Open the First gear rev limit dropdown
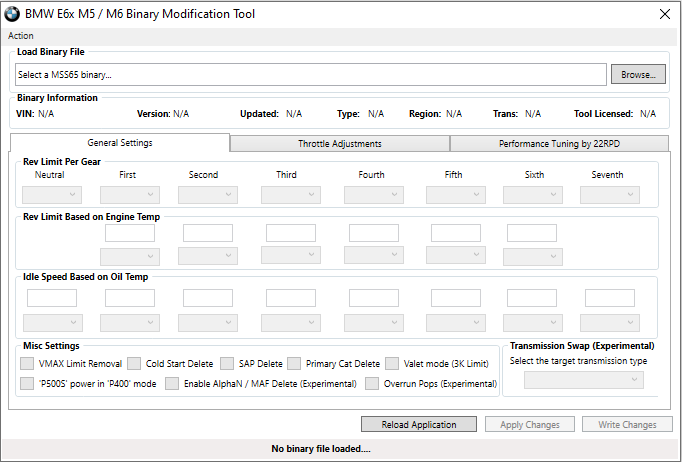This screenshot has width=682, height=462. (130, 195)
